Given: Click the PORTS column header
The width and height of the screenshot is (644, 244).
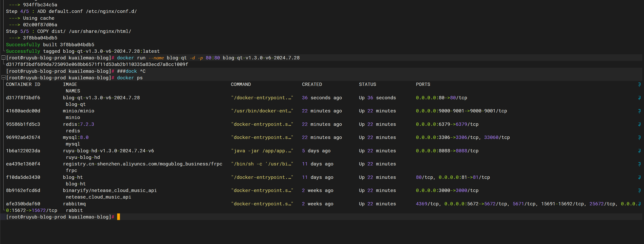Looking at the screenshot, I should 423,84.
